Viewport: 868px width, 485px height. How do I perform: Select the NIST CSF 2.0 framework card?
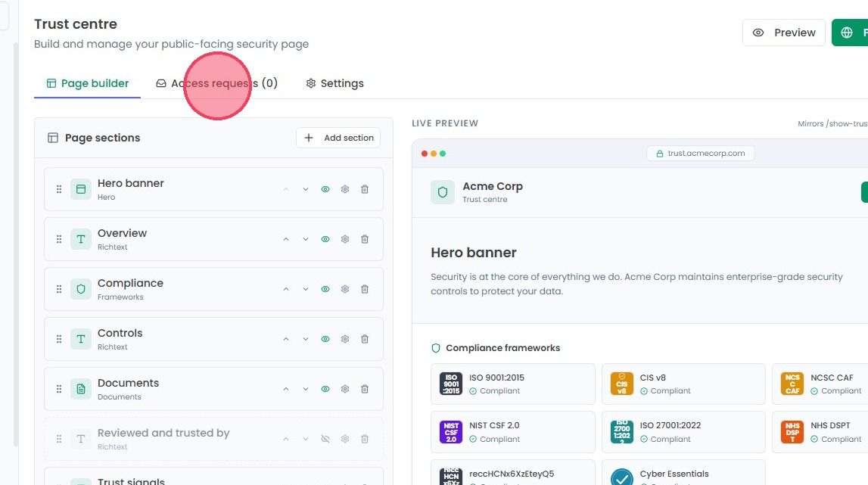click(x=512, y=432)
